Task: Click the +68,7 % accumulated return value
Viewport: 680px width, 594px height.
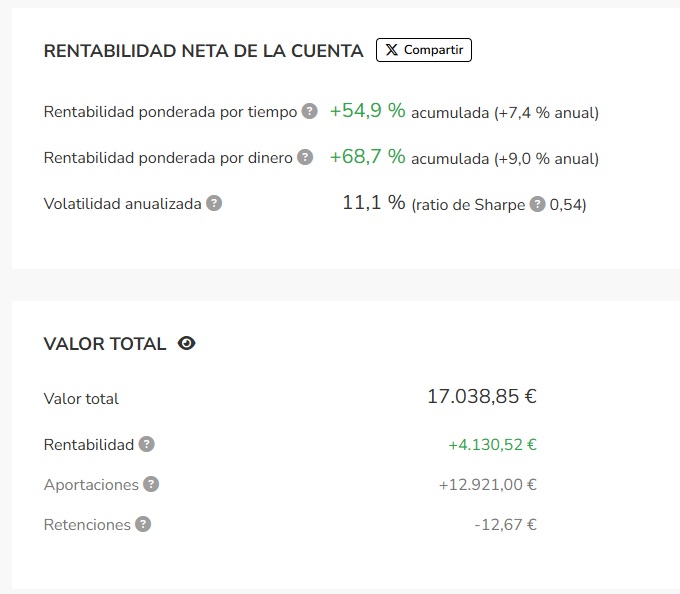Action: (368, 157)
